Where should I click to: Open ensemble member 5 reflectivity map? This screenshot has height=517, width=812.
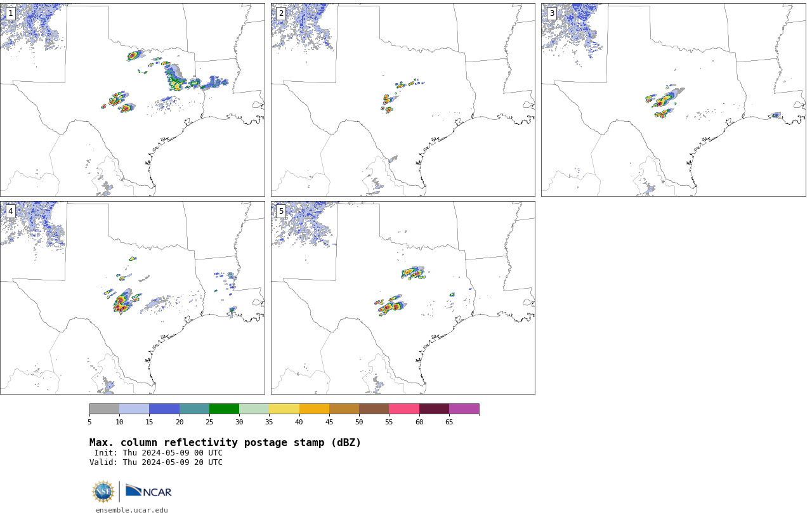[x=403, y=298]
